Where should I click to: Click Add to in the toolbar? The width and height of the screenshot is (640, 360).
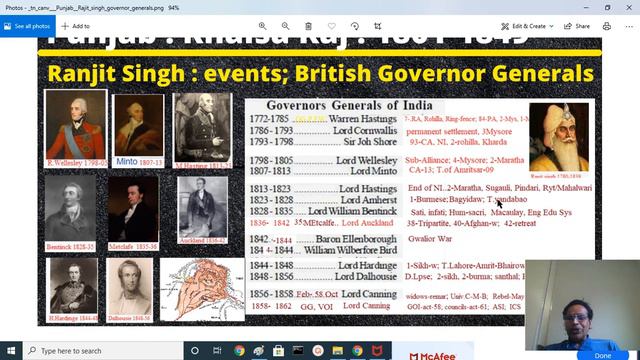(x=76, y=26)
